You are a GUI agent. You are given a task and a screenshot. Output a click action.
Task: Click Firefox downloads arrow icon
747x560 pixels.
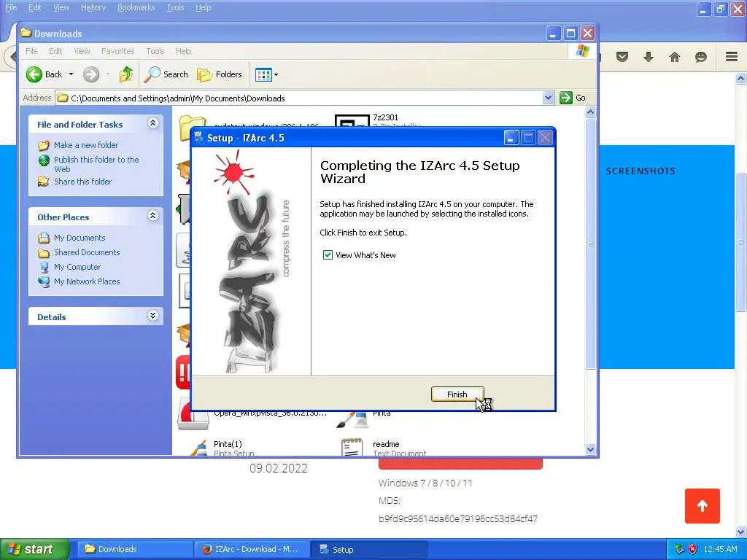[649, 57]
